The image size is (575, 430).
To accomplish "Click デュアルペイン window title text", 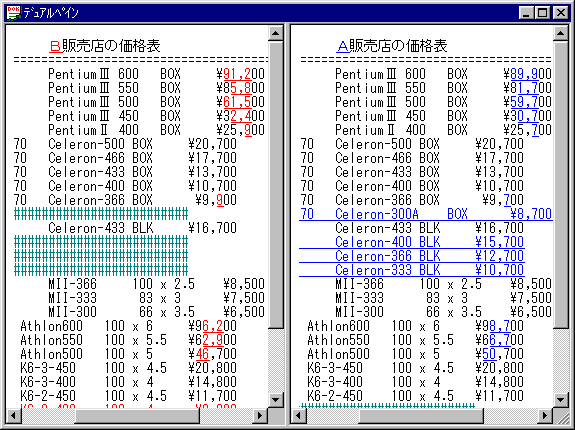I will (51, 14).
